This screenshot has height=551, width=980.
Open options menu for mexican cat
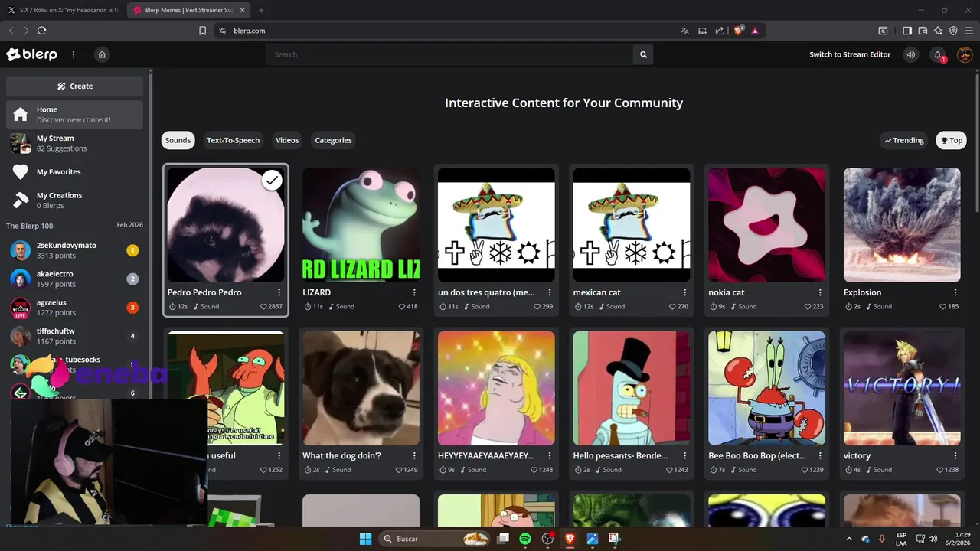point(685,292)
